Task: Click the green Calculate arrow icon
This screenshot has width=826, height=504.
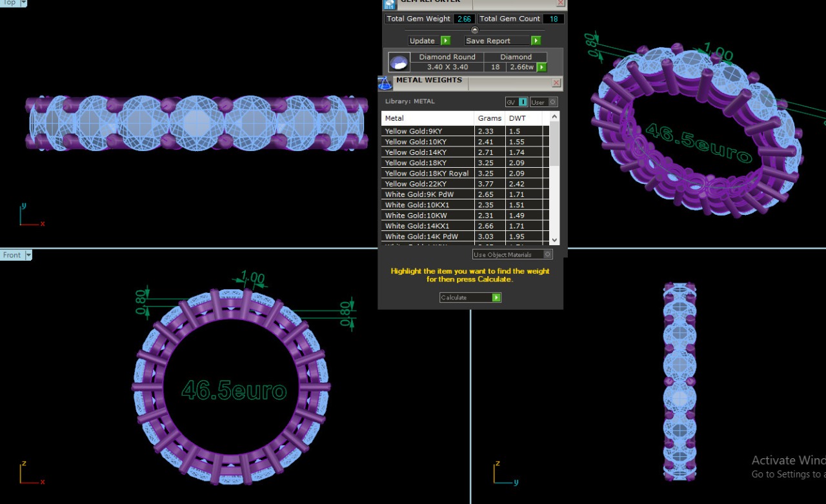Action: pyautogui.click(x=496, y=297)
